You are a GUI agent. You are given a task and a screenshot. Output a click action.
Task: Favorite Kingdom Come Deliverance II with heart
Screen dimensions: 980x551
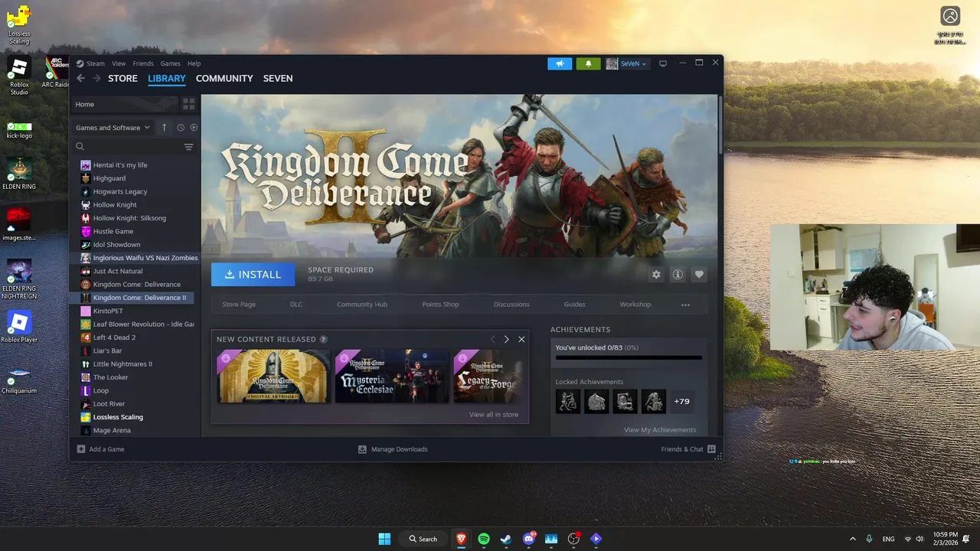point(699,275)
